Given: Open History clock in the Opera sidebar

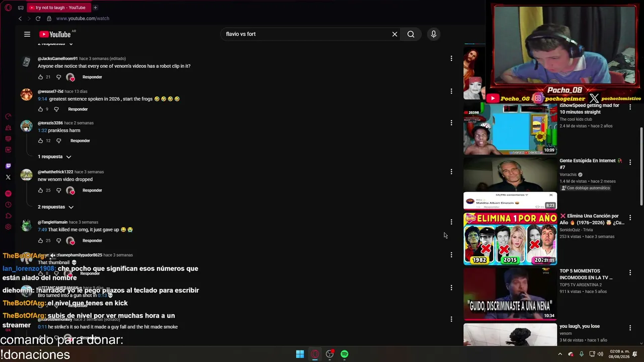Looking at the screenshot, I should pos(8,205).
